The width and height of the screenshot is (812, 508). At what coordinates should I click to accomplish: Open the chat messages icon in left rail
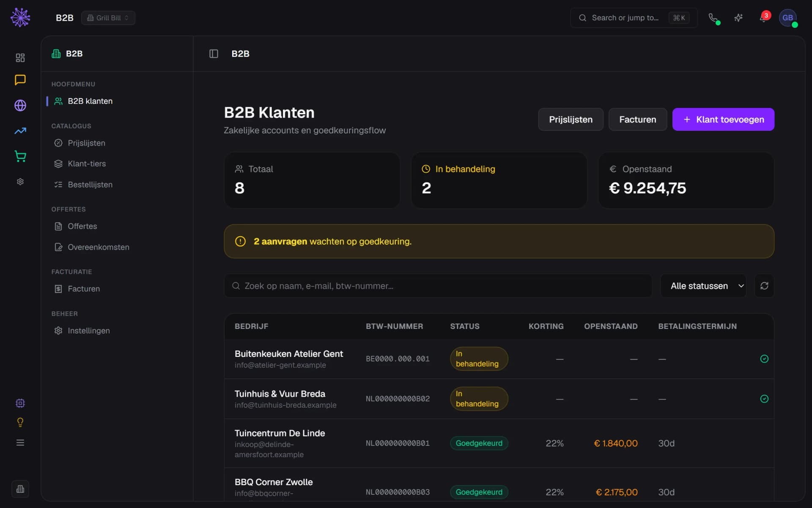[x=20, y=80]
